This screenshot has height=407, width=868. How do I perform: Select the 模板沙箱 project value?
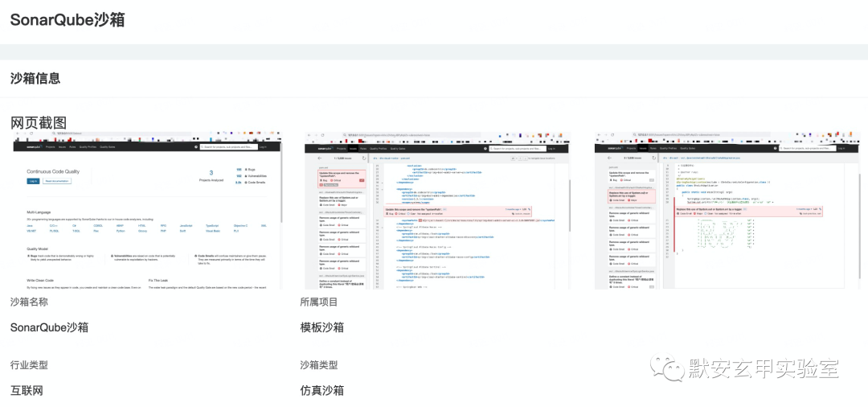coord(321,327)
